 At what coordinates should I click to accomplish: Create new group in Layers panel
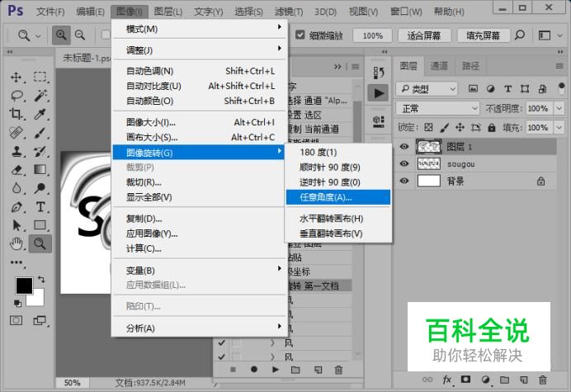(504, 380)
